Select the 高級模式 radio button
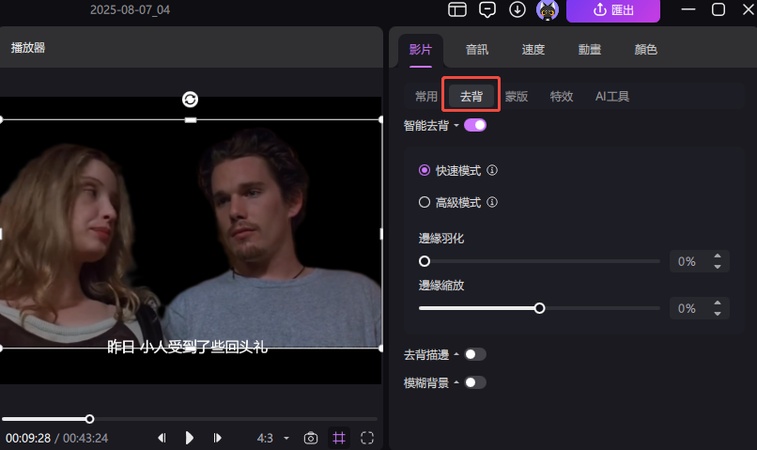The width and height of the screenshot is (757, 450). [x=424, y=202]
